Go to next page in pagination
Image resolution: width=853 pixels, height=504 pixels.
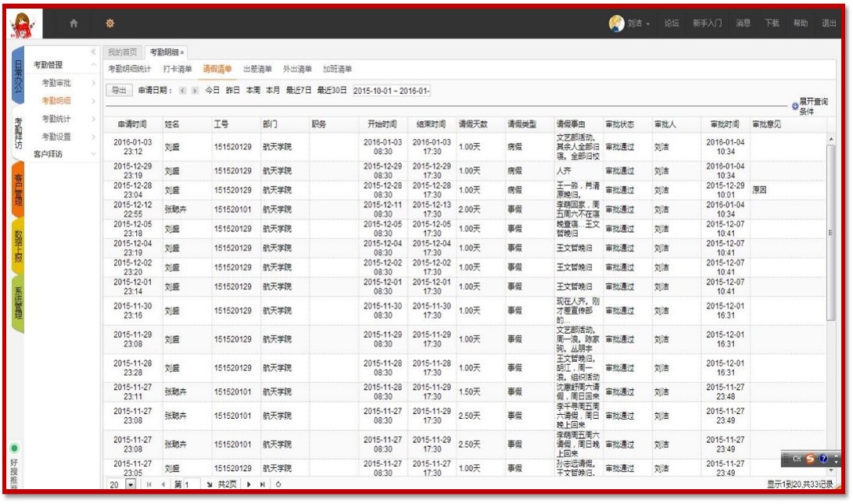click(x=249, y=484)
